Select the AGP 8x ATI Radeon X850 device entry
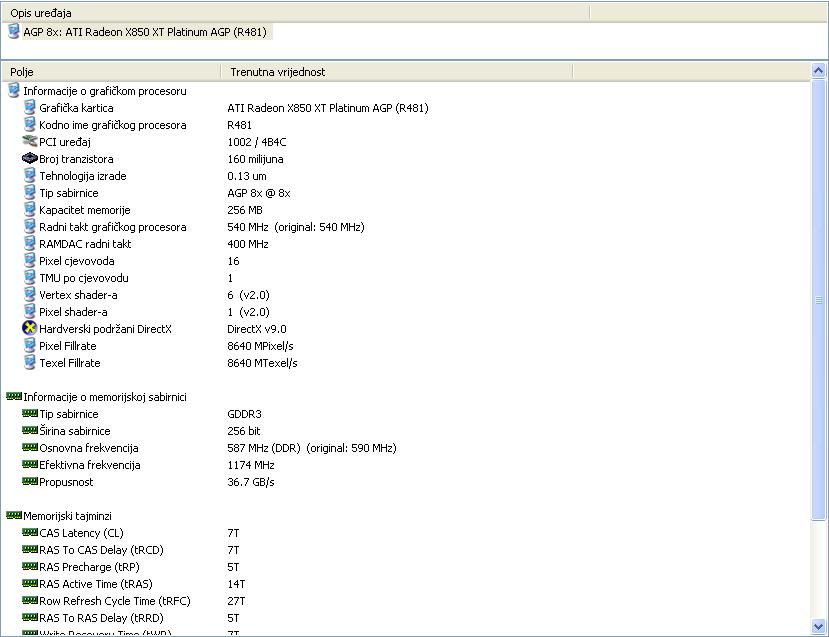Viewport: 829px width, 637px height. 145,32
